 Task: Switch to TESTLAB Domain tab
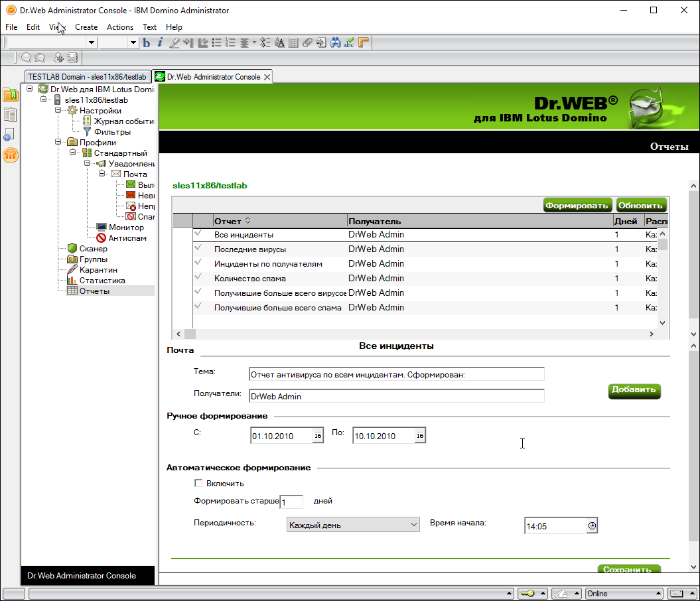pyautogui.click(x=88, y=77)
